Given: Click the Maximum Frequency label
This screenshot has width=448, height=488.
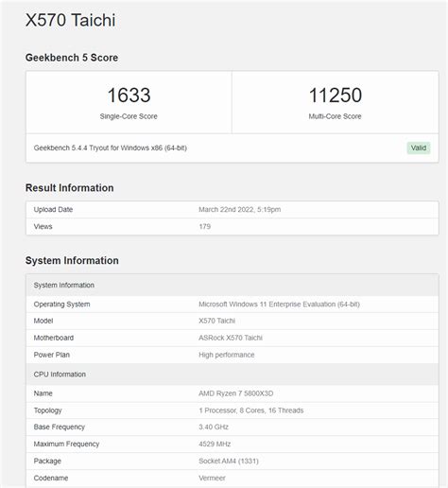Looking at the screenshot, I should 66,444.
